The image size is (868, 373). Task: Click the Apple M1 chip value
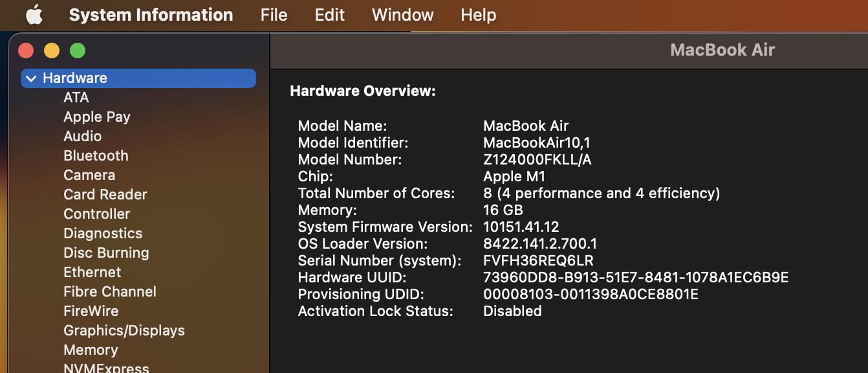514,176
